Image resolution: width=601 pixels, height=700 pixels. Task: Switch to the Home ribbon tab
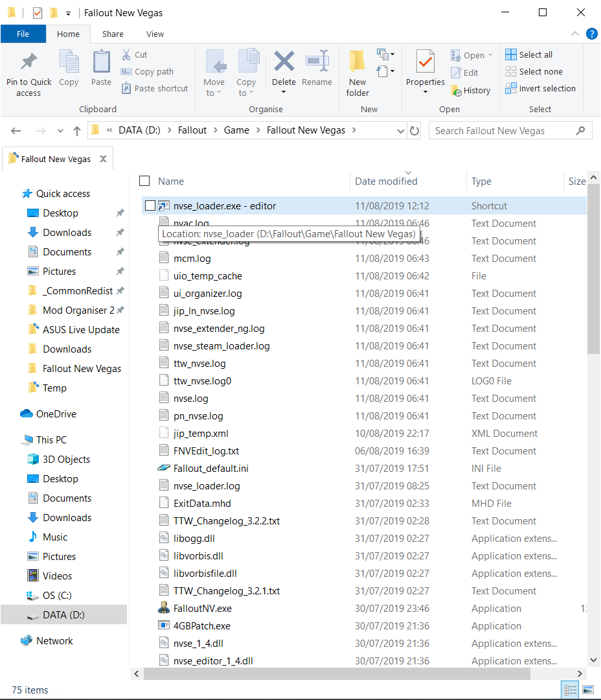(68, 34)
